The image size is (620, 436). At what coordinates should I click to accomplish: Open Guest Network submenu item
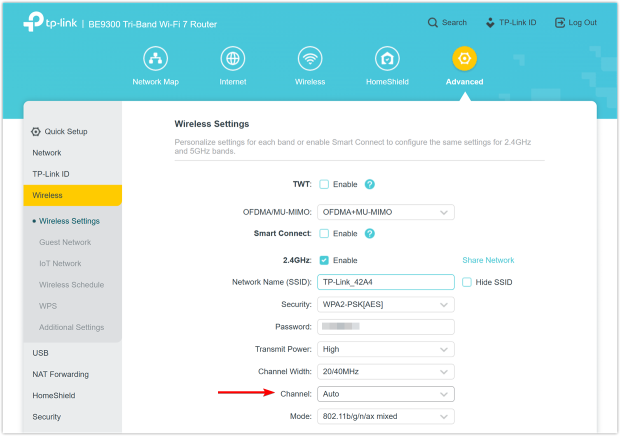65,242
